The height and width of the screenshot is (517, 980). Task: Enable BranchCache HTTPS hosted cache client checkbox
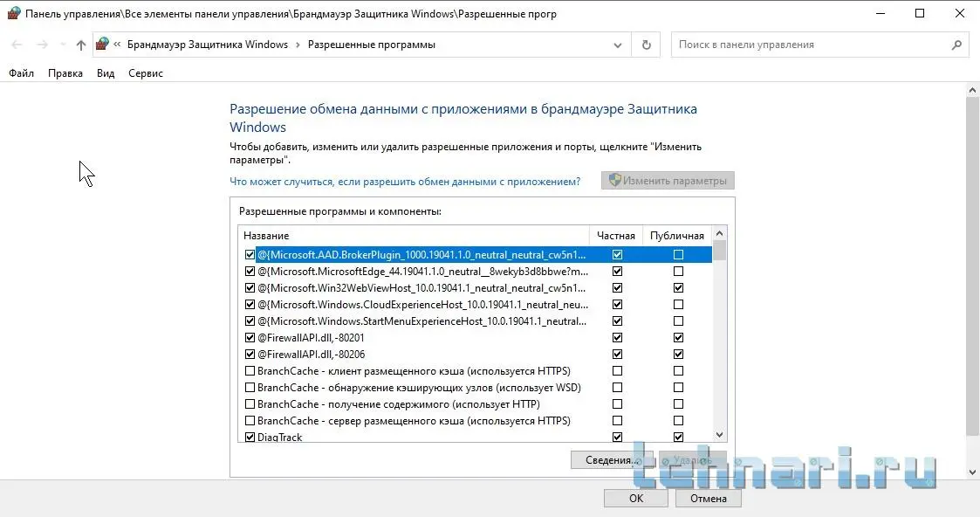point(250,370)
